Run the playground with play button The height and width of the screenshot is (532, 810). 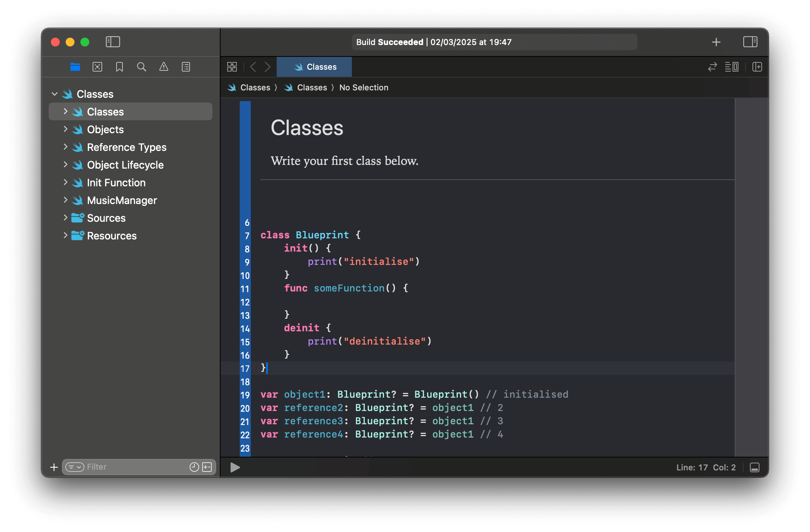tap(235, 467)
